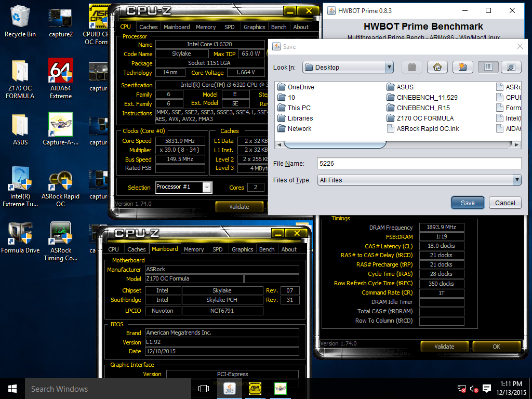Screen dimensions: 532x399
Task: Open Bench tab in top CPU-Z window
Action: point(279,27)
